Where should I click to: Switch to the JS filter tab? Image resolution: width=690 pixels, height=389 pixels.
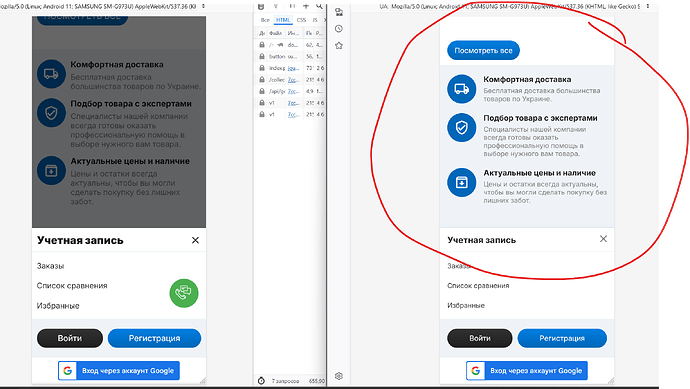point(315,20)
